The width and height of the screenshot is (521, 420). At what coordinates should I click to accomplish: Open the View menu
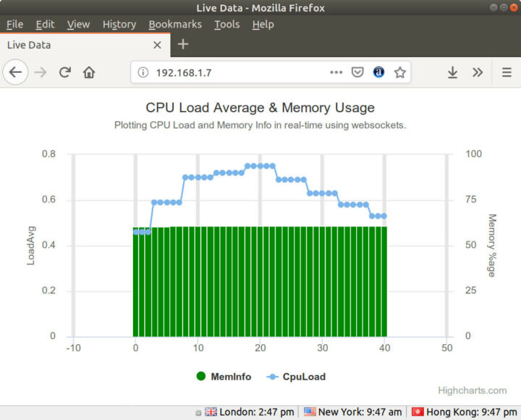tap(78, 25)
